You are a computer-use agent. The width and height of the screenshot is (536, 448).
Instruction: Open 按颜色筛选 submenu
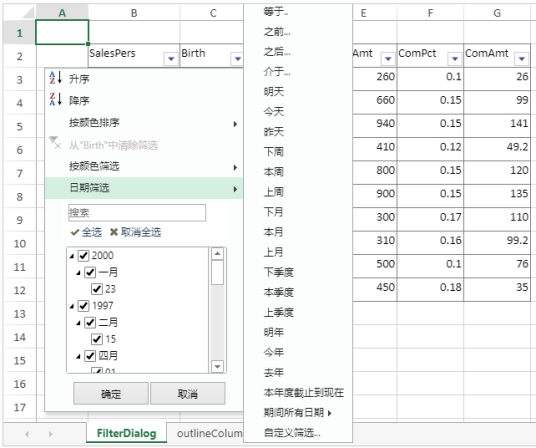coord(144,166)
